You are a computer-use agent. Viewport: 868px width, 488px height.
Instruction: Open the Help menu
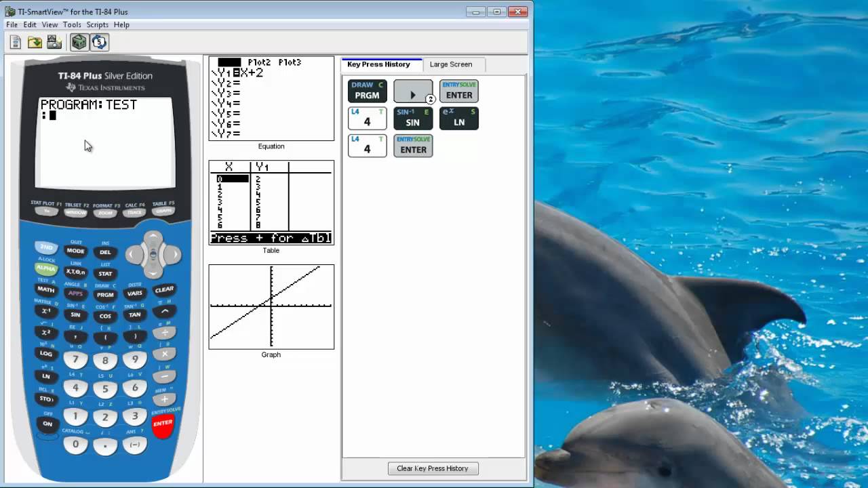coord(121,24)
